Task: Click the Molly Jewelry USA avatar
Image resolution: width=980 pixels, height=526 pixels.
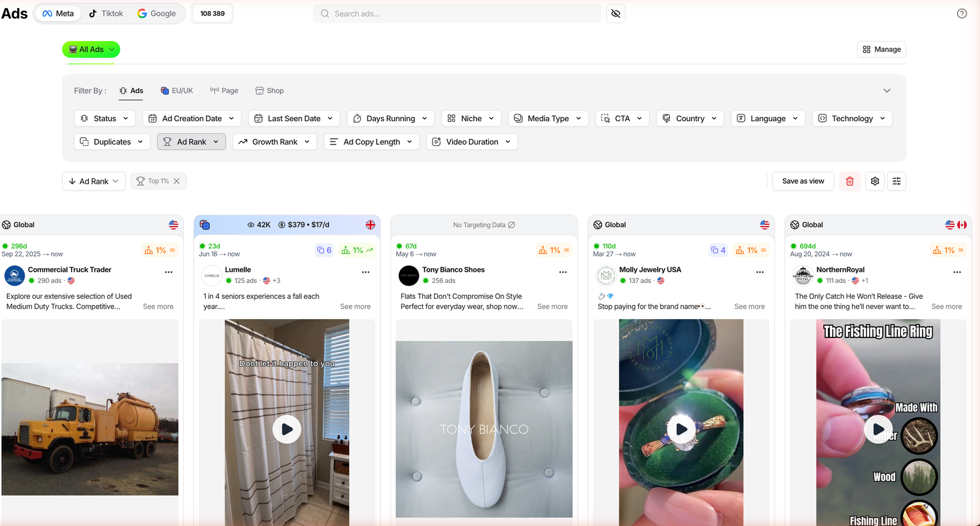Action: 606,276
